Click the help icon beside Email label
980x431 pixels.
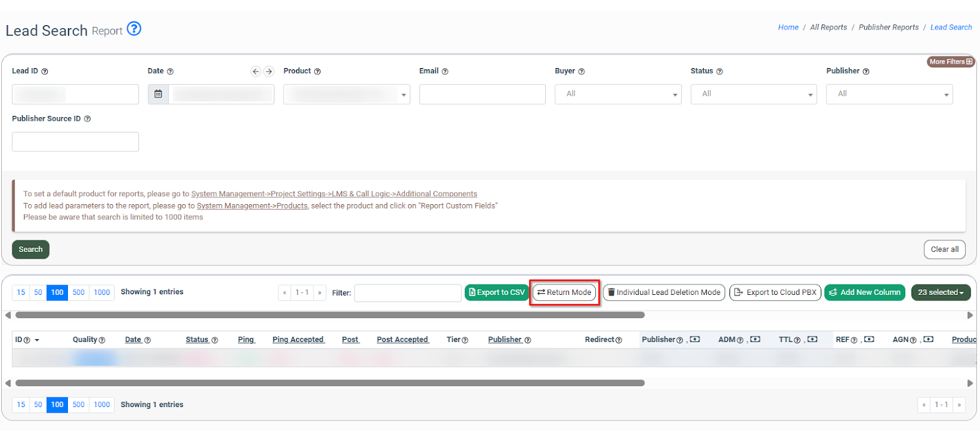pos(445,72)
